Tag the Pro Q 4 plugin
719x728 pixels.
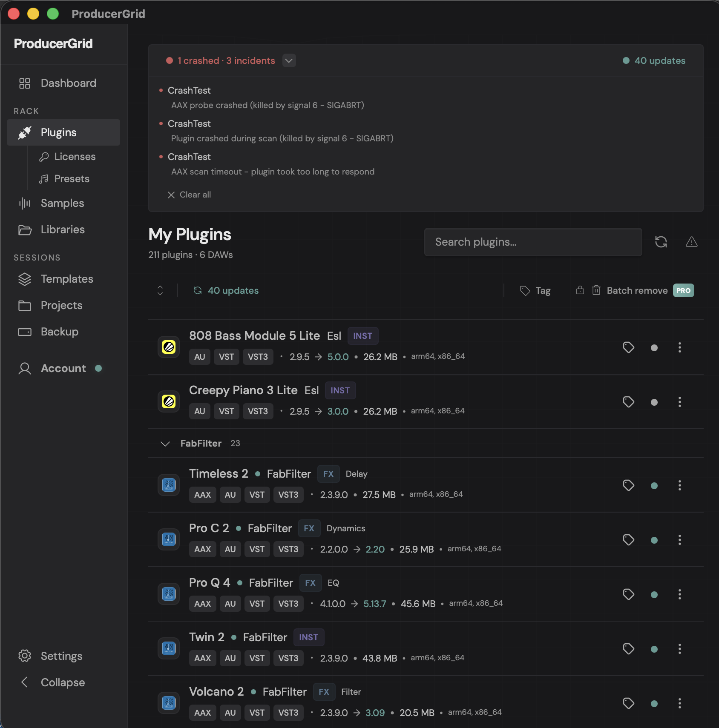coord(629,594)
